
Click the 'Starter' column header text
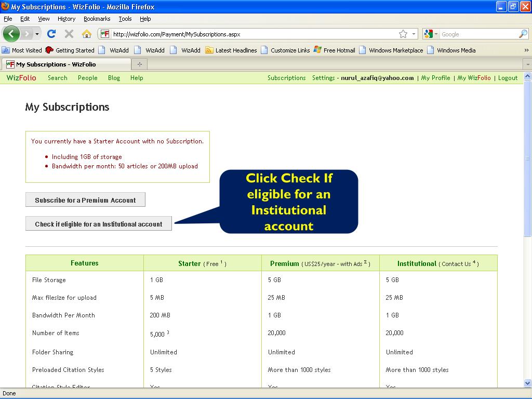pyautogui.click(x=189, y=263)
